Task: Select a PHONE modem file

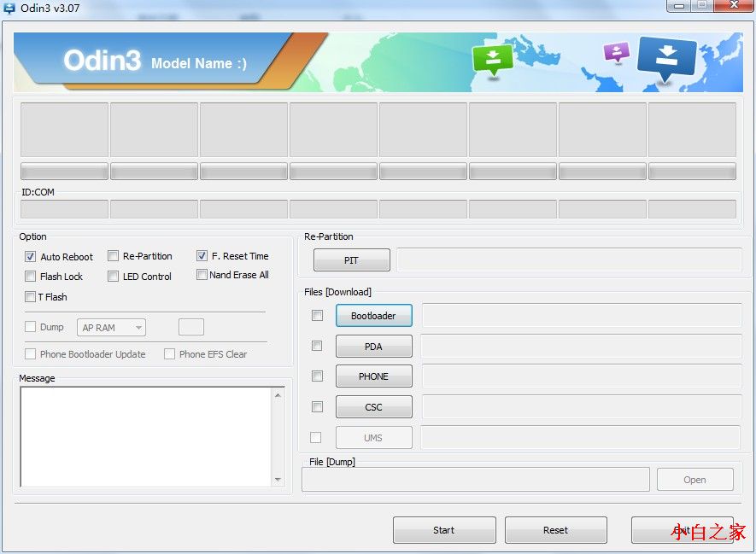Action: coord(373,376)
